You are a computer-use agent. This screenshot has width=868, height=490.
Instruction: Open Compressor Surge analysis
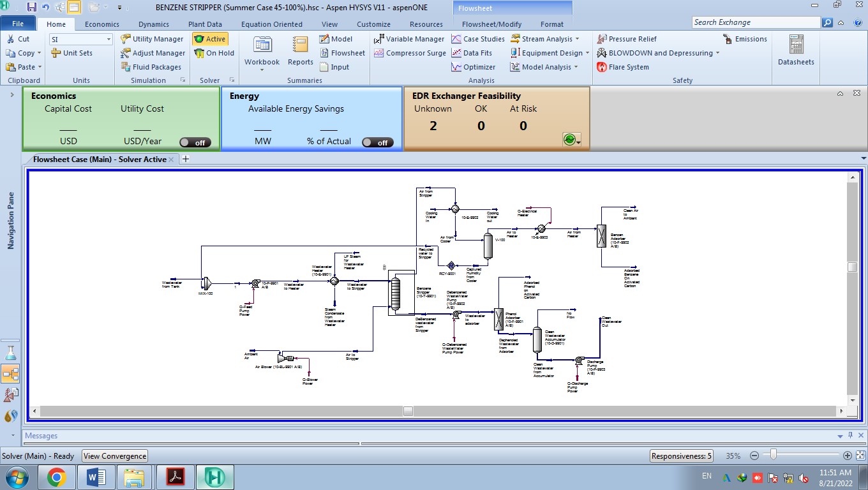410,53
